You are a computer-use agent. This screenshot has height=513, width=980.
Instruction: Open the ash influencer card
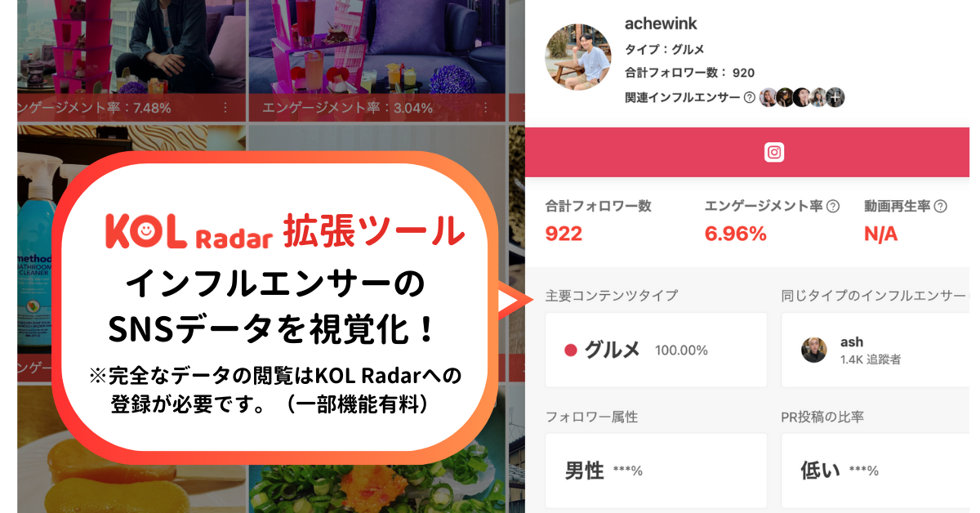click(876, 350)
